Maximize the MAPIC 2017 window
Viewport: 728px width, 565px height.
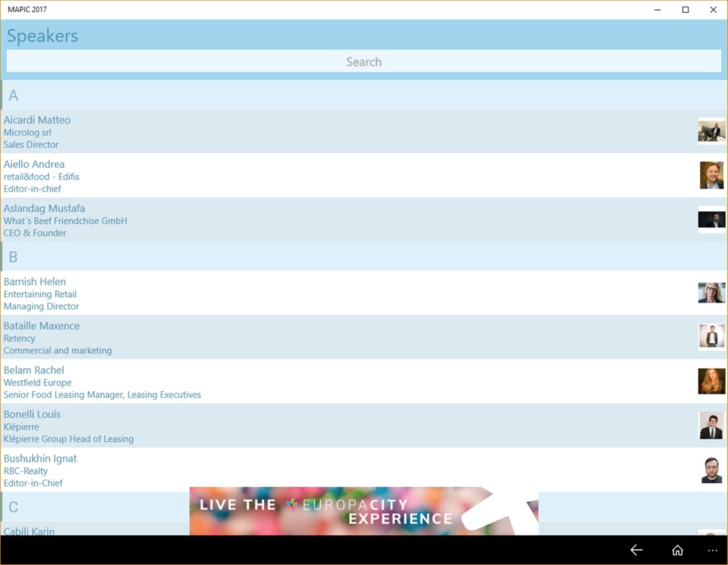tap(686, 10)
